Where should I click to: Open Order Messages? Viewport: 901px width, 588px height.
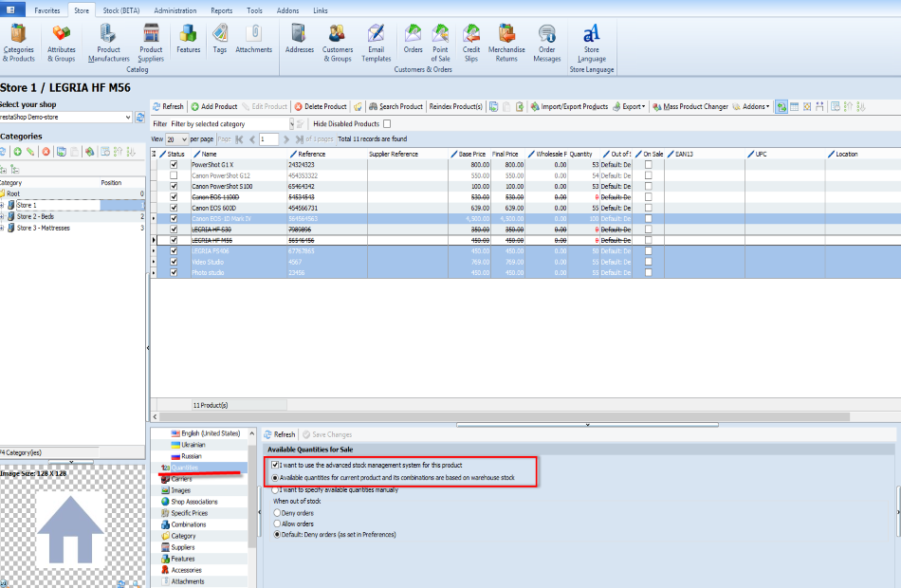pos(547,43)
